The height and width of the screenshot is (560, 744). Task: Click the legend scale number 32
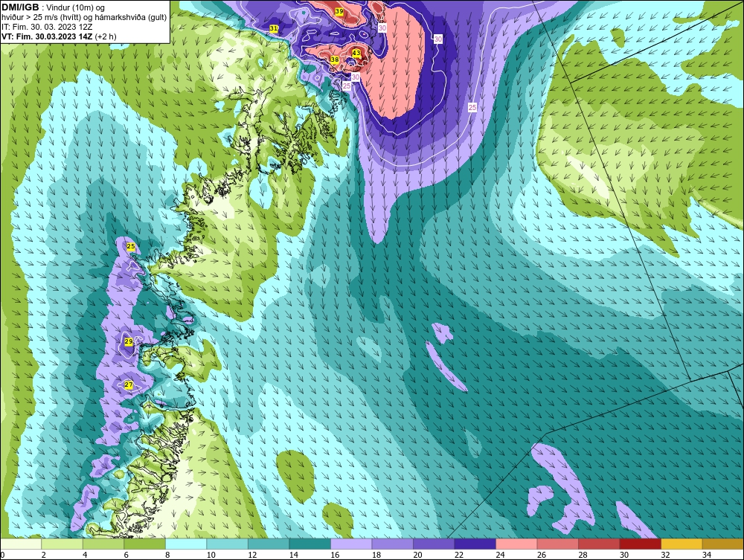(x=664, y=555)
